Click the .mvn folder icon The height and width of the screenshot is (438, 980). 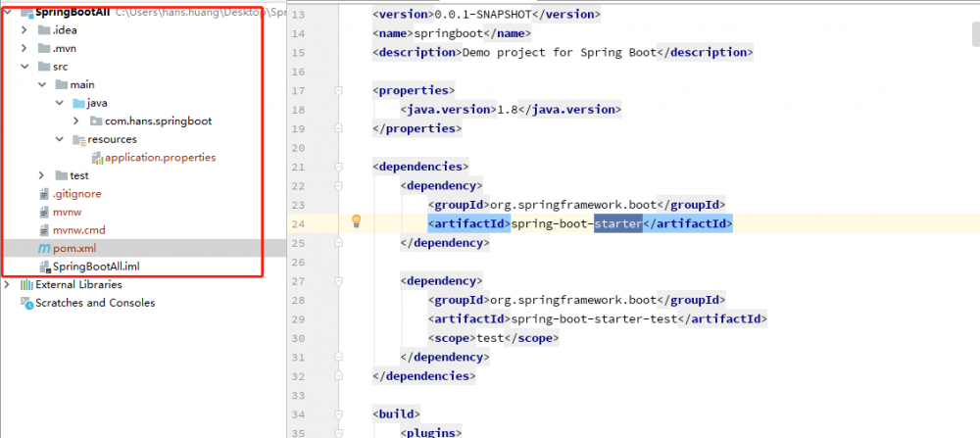click(x=44, y=48)
